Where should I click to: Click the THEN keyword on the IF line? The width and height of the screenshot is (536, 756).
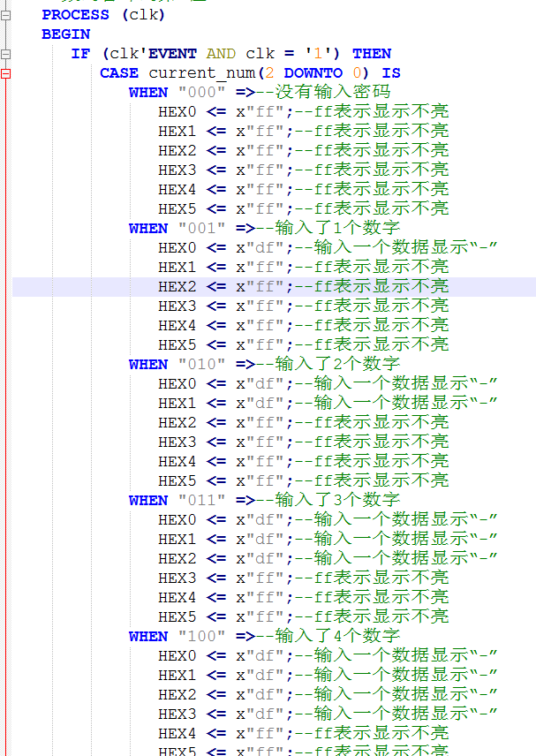click(371, 54)
